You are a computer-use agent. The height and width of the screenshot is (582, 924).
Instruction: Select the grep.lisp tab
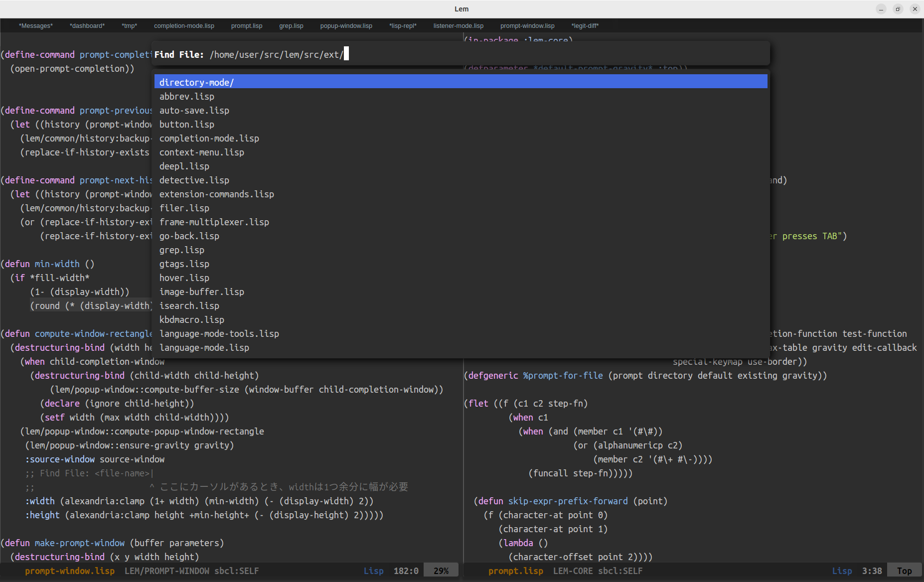(x=291, y=26)
